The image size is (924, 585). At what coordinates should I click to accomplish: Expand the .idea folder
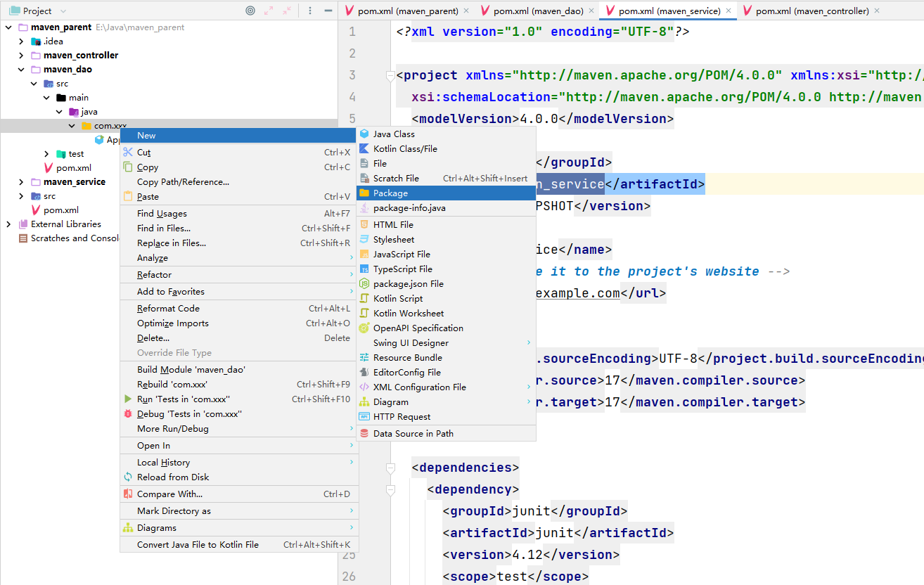[21, 41]
